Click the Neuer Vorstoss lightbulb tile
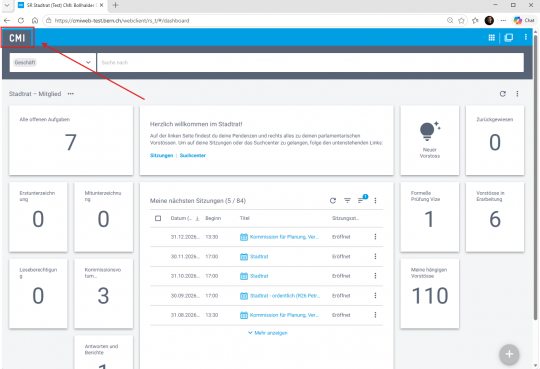 point(429,140)
